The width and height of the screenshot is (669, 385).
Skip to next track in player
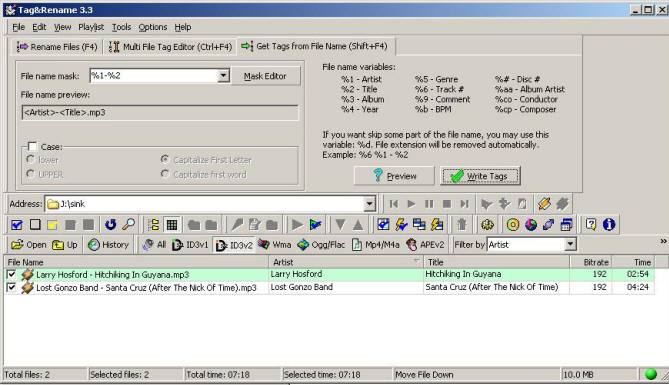(465, 204)
